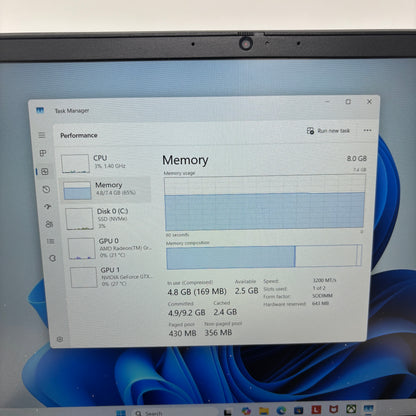Click the Memory composition bar

(x=264, y=256)
